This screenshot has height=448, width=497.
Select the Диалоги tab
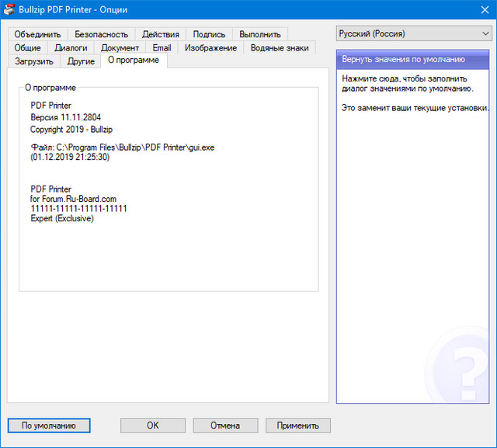[71, 47]
